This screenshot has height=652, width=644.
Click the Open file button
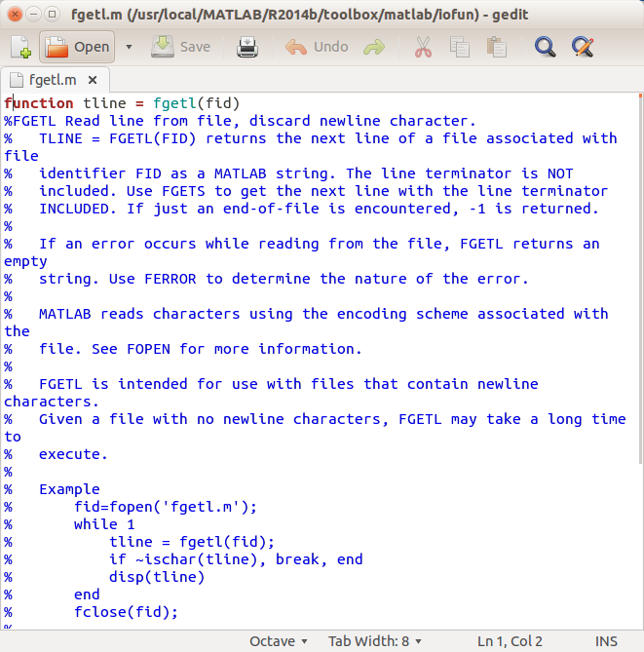tap(77, 47)
